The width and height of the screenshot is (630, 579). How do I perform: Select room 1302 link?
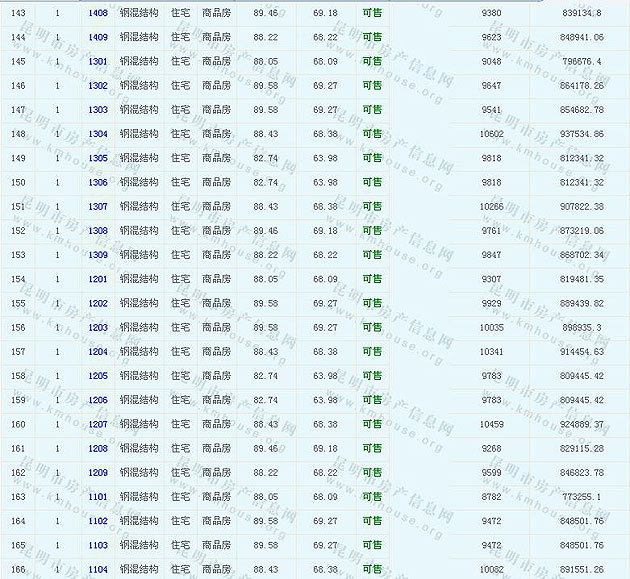(x=97, y=86)
